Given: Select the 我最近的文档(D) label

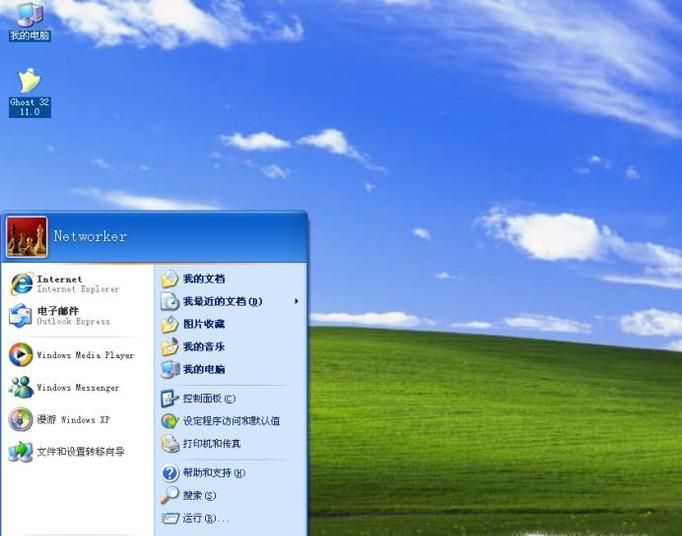Looking at the screenshot, I should pyautogui.click(x=223, y=302).
